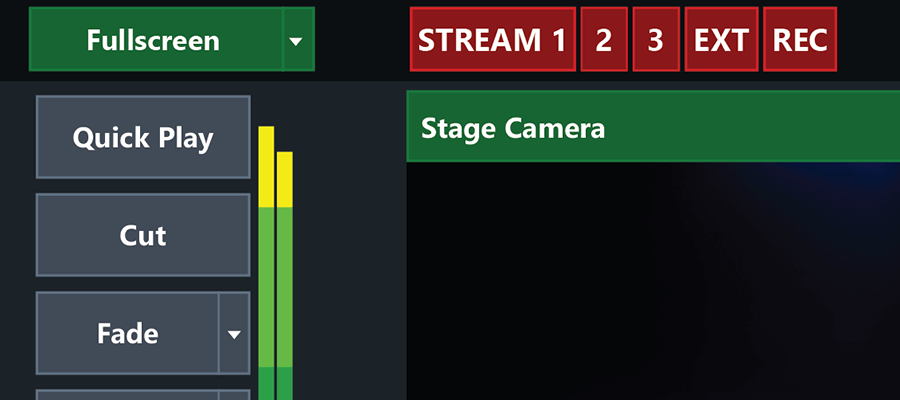Toggle the STREAM 1 button

point(492,40)
